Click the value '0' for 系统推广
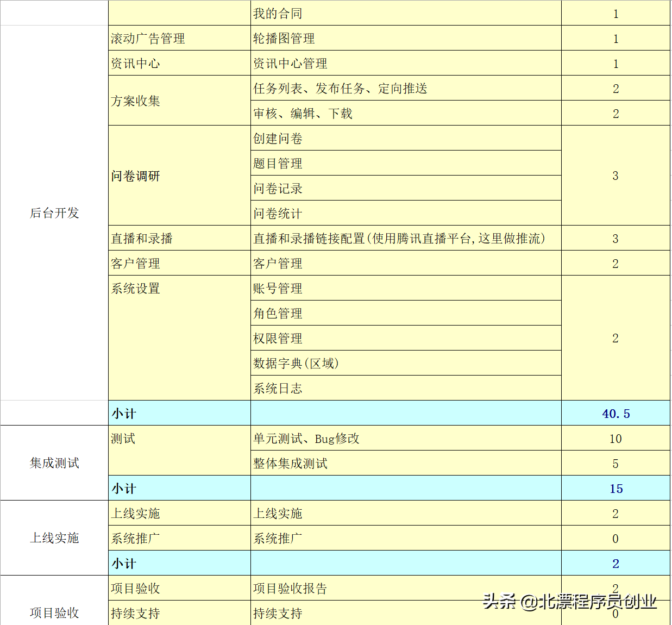 [x=616, y=538]
